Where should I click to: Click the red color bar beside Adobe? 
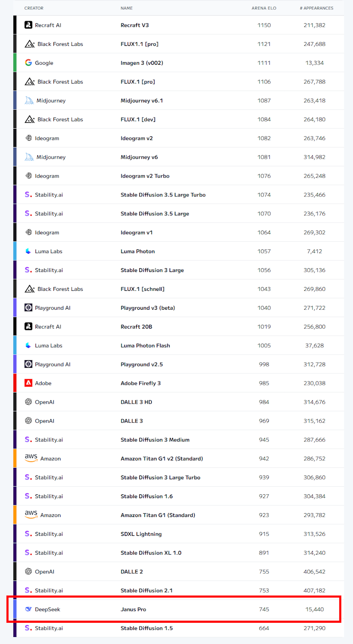tap(15, 383)
